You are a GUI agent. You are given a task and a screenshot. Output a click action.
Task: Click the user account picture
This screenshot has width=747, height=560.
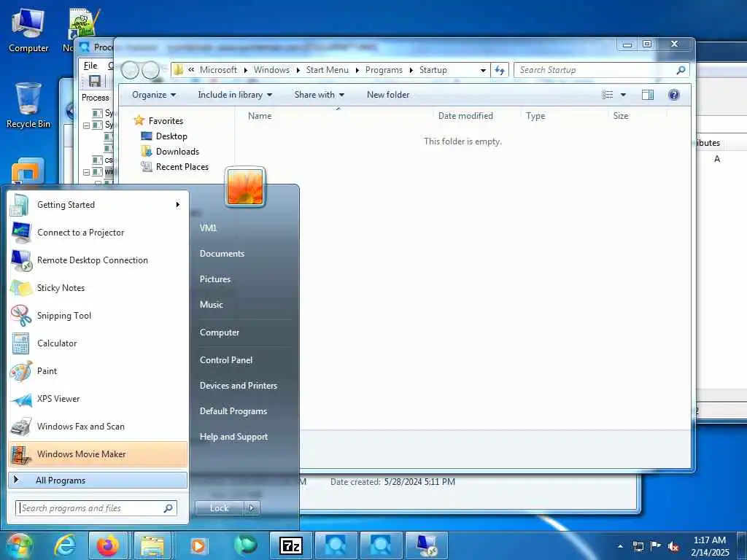click(245, 187)
